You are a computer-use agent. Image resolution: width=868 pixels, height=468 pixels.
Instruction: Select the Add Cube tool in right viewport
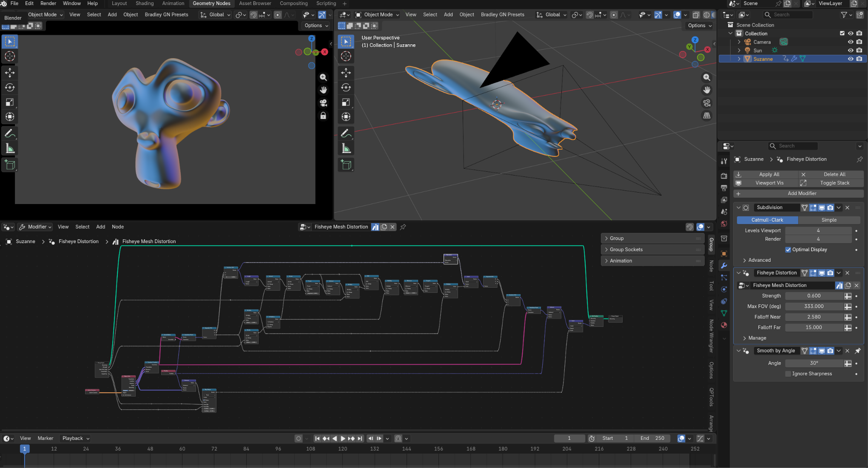(x=346, y=165)
